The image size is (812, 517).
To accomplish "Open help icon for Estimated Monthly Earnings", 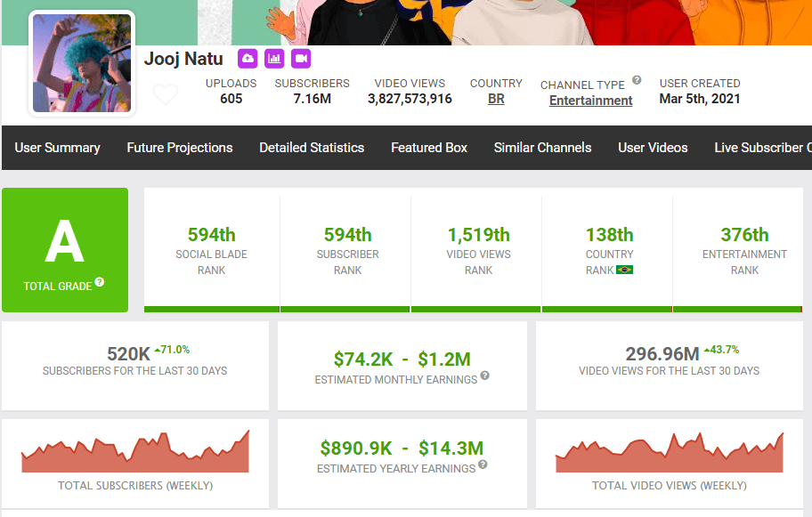I will tap(484, 376).
